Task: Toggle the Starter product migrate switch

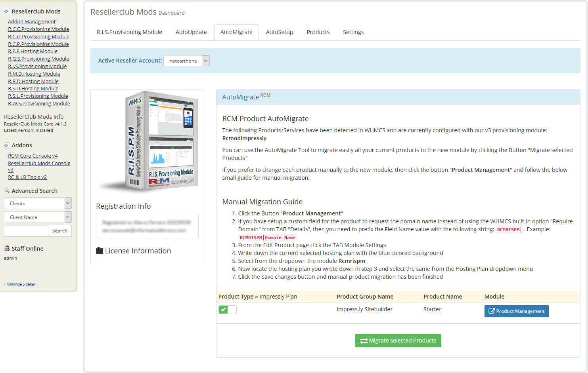Action: [x=228, y=310]
